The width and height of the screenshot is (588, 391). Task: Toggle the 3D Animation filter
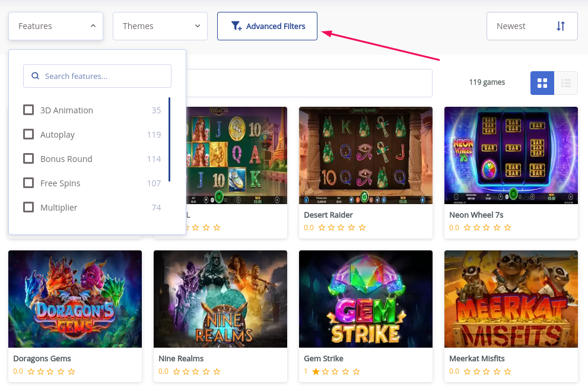28,110
